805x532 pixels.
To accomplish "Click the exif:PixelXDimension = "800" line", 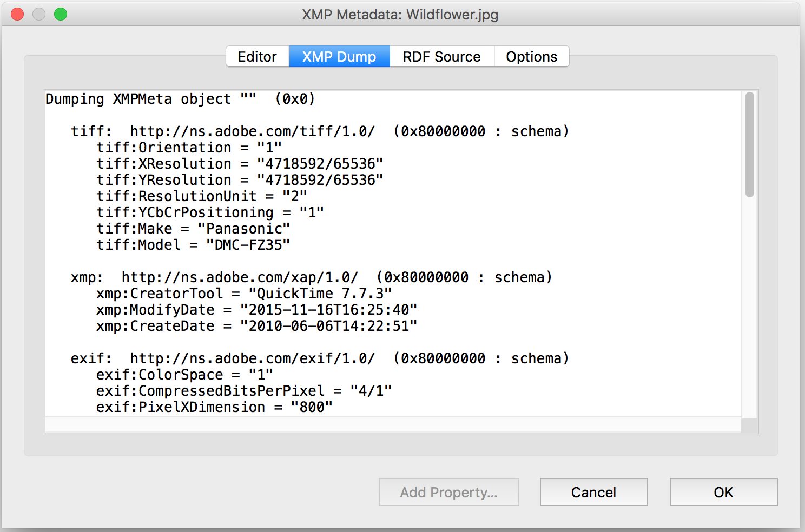I will click(x=214, y=407).
